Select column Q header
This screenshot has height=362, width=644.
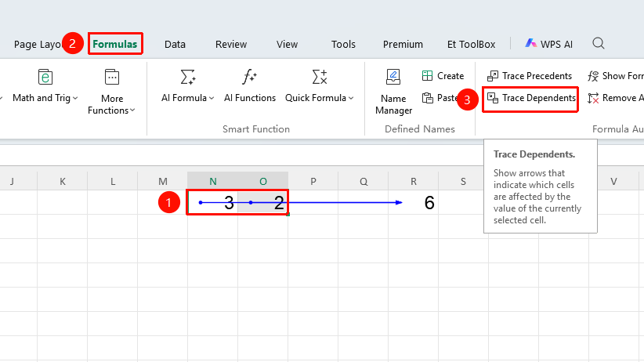[364, 182]
